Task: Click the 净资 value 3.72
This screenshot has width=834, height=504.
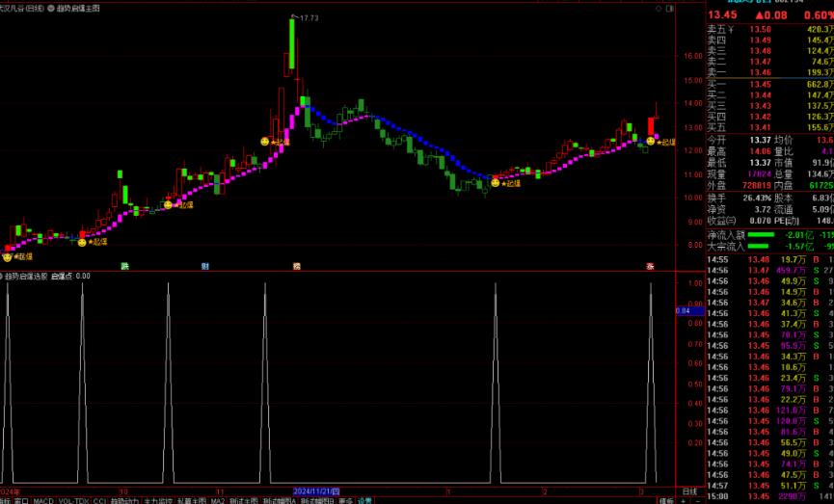Action: (x=763, y=209)
